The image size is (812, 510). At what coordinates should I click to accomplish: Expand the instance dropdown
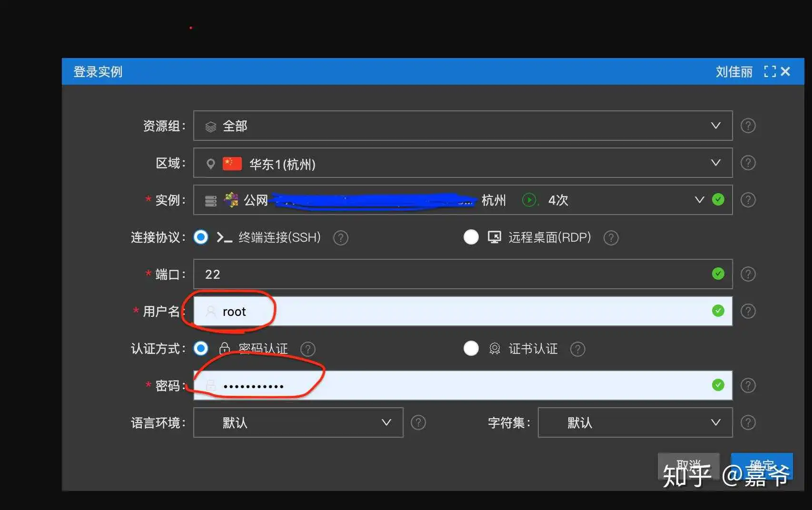pyautogui.click(x=463, y=200)
